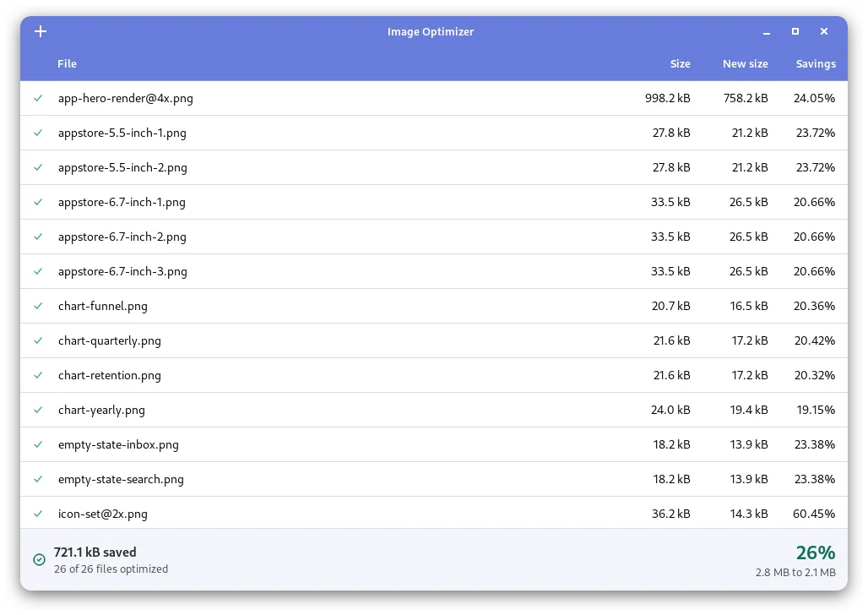Screen dimensions: 868x615
Task: Select the chart-quarterly.png file name
Action: 110,340
